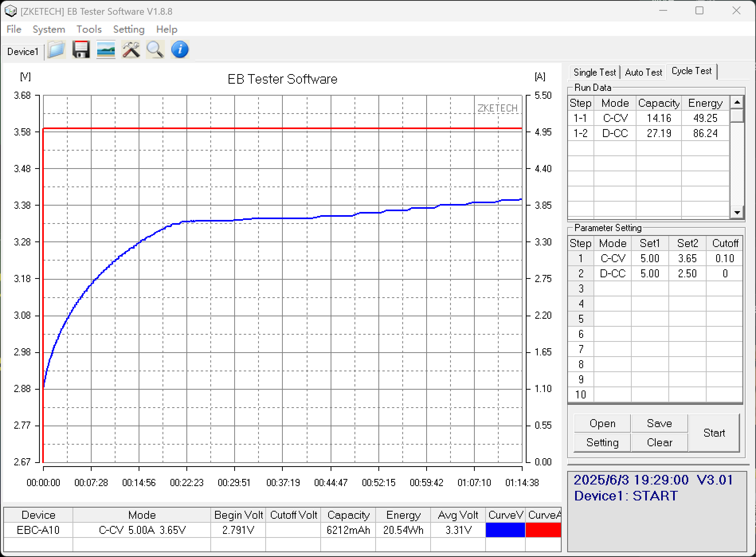The height and width of the screenshot is (557, 756).
Task: Open the System menu
Action: point(49,29)
